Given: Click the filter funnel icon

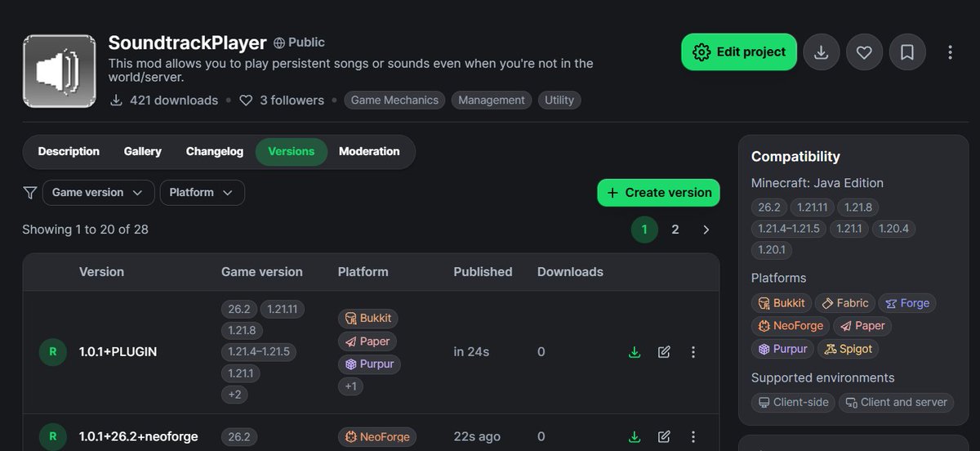Looking at the screenshot, I should [30, 193].
